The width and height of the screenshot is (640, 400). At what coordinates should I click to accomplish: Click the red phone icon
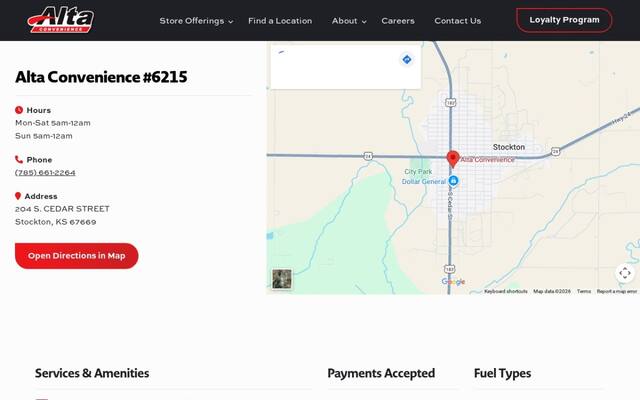click(19, 159)
